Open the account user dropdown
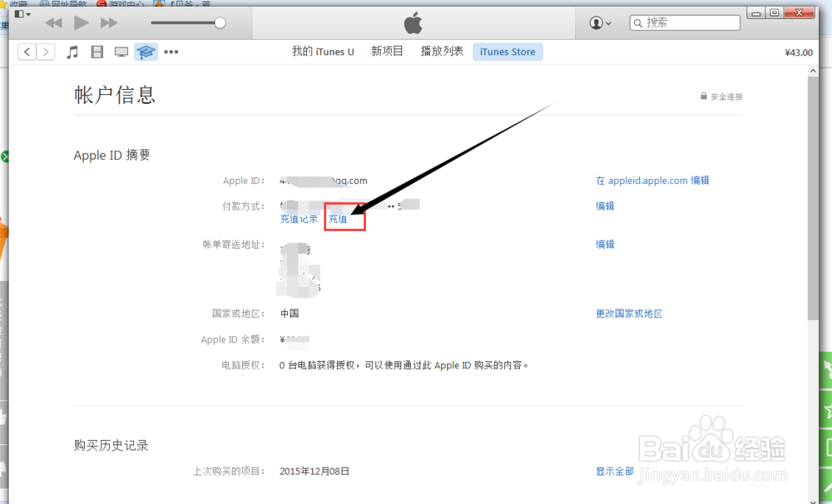 point(600,22)
